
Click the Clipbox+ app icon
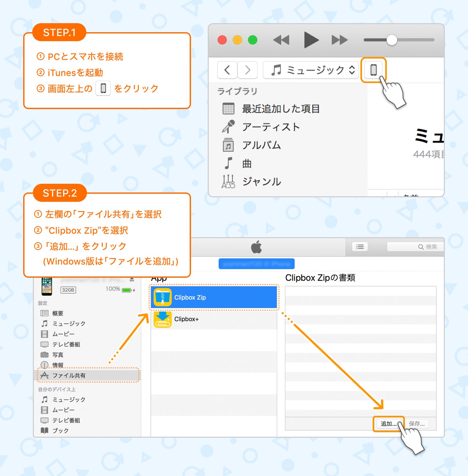(163, 319)
